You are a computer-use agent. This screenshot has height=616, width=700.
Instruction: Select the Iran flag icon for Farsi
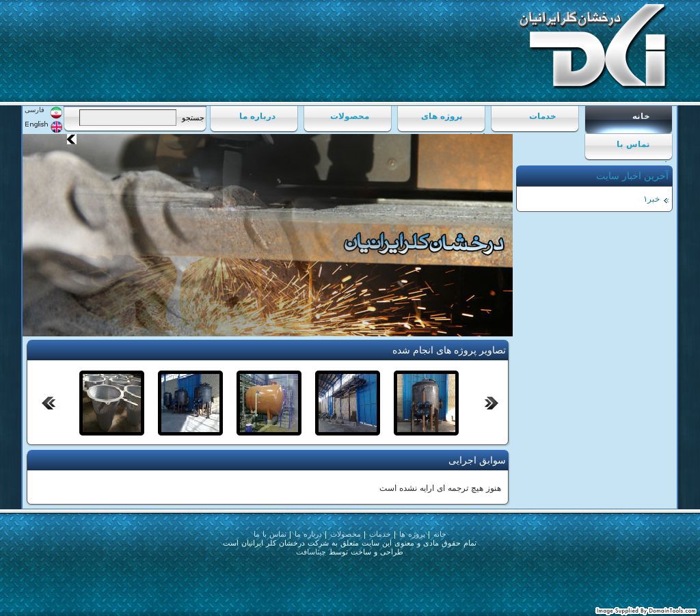(56, 111)
